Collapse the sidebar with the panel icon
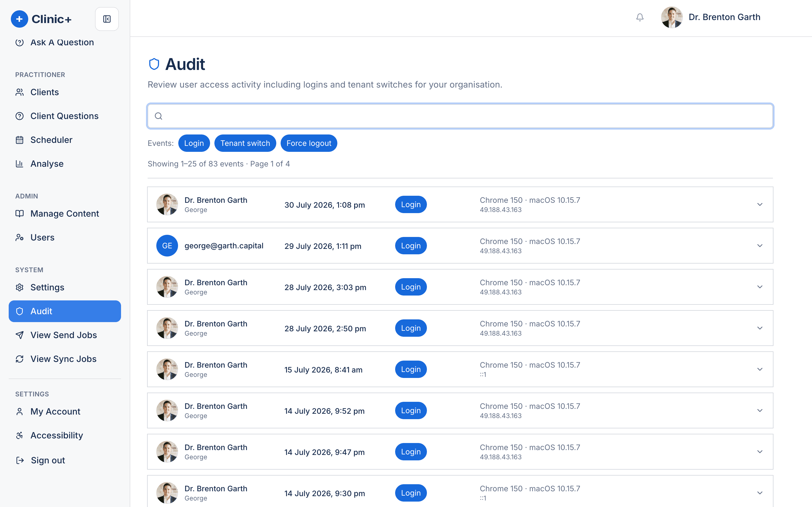Image resolution: width=812 pixels, height=507 pixels. [107, 19]
